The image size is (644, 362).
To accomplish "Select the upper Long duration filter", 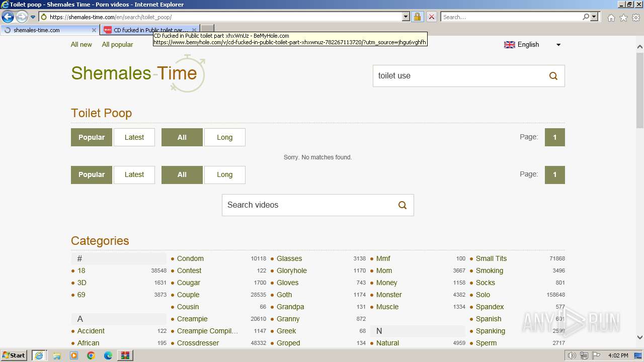I will [x=225, y=137].
